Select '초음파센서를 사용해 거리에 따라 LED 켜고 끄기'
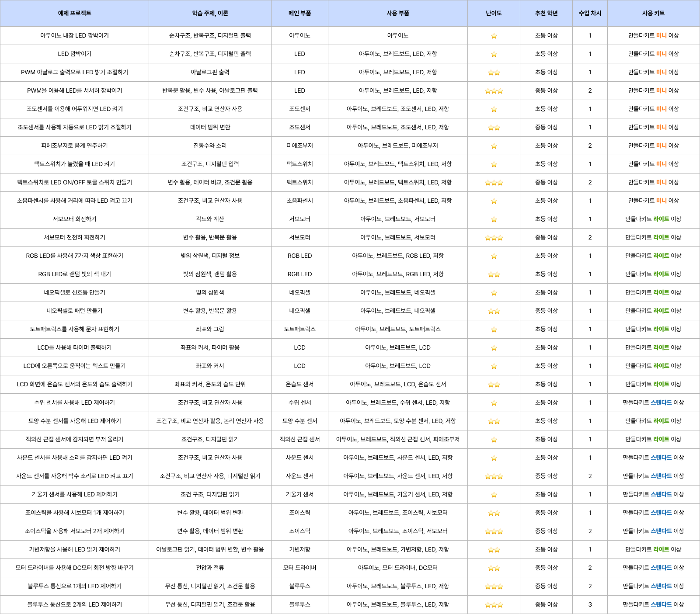This screenshot has height=614, width=700. tap(74, 201)
